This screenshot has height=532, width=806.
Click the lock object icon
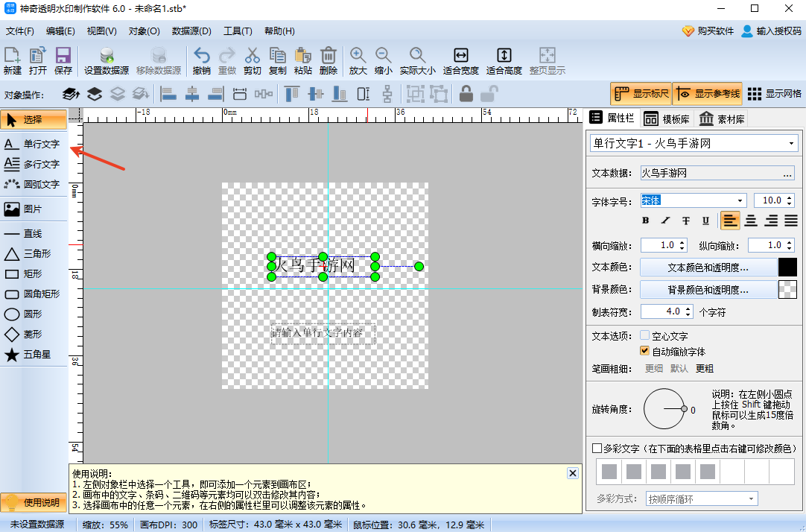(x=466, y=94)
